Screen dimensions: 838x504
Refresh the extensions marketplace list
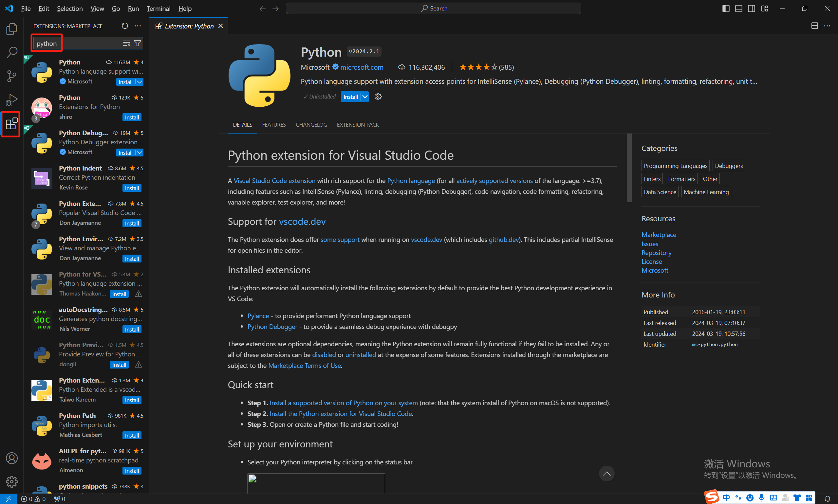[x=125, y=26]
